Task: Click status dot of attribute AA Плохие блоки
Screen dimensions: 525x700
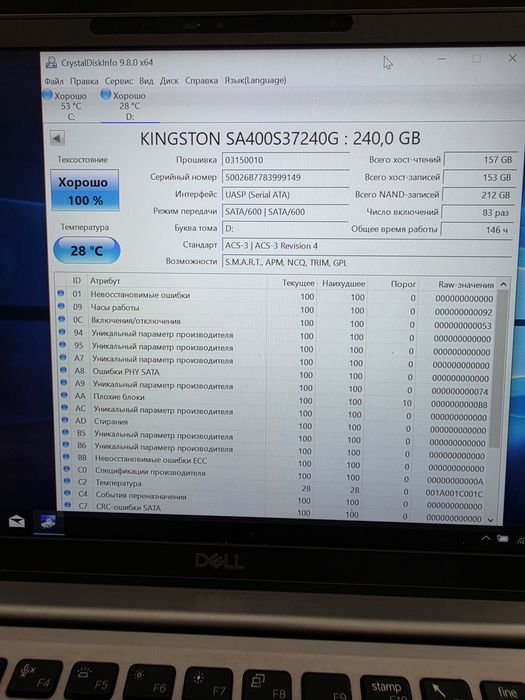Action: pos(64,395)
